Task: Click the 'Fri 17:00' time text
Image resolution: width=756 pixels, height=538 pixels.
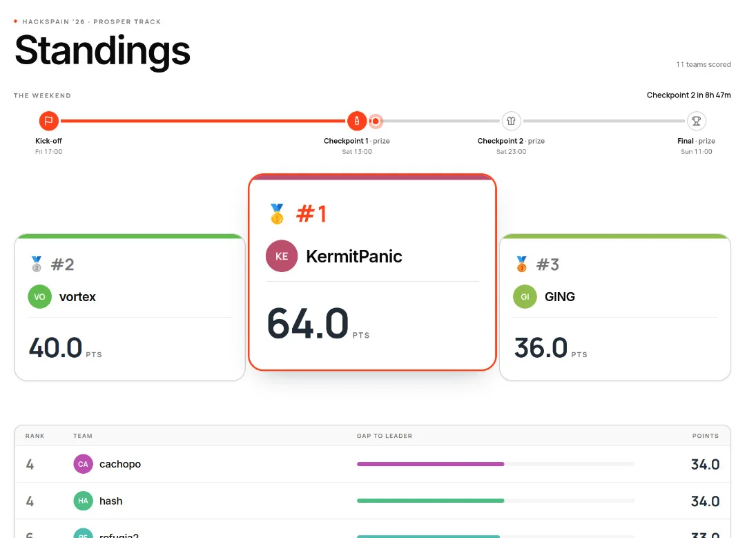Action: pos(49,151)
